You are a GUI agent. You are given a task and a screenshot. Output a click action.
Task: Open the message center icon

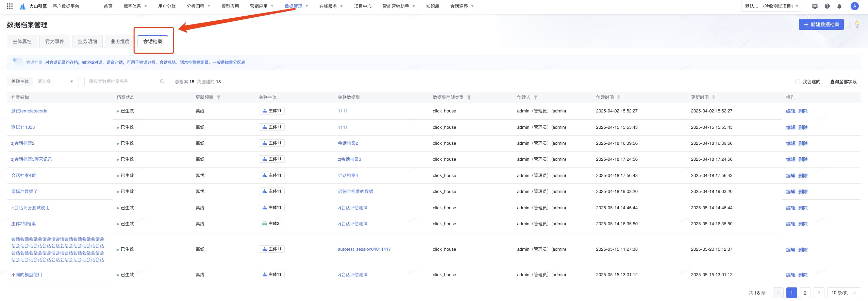click(x=815, y=6)
